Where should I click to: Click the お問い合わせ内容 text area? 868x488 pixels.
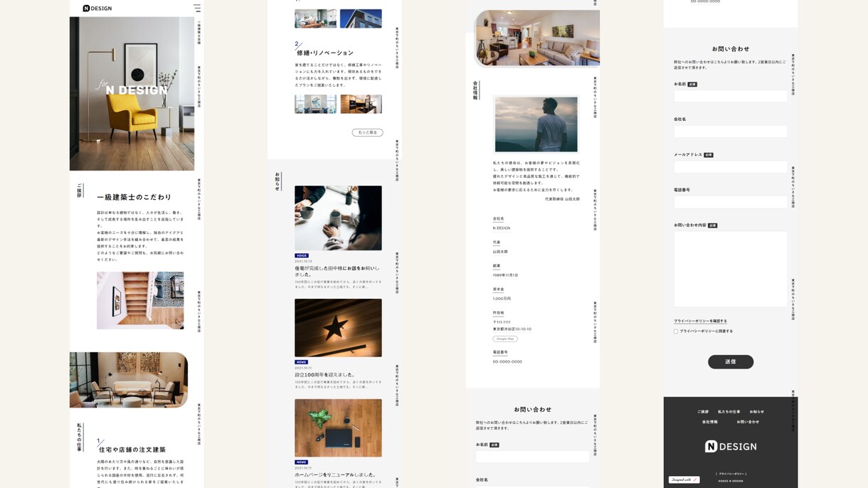(x=731, y=269)
